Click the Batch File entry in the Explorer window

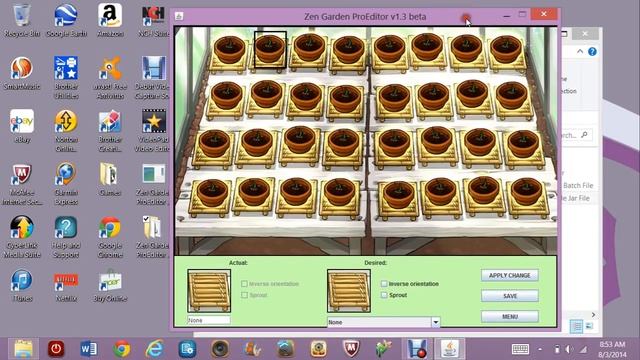577,185
